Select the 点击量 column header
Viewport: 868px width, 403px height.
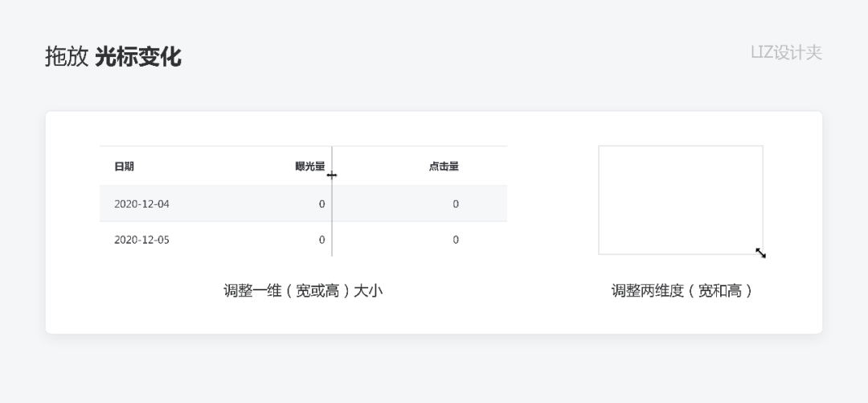[x=444, y=167]
